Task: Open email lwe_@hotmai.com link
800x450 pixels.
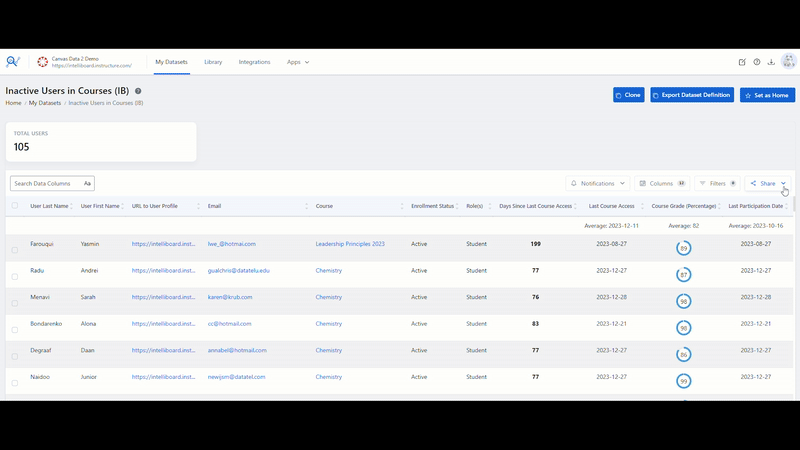Action: coord(232,244)
